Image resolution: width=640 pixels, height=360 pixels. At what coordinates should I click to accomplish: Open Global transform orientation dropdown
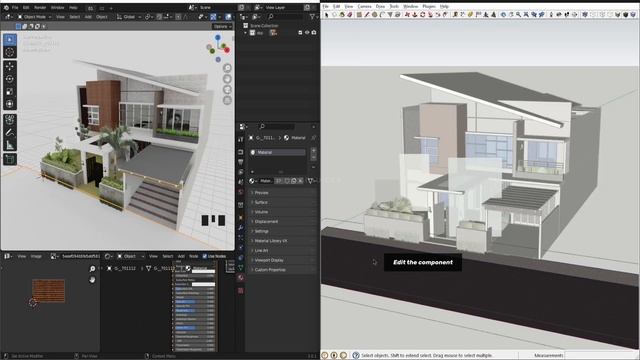pyautogui.click(x=128, y=17)
